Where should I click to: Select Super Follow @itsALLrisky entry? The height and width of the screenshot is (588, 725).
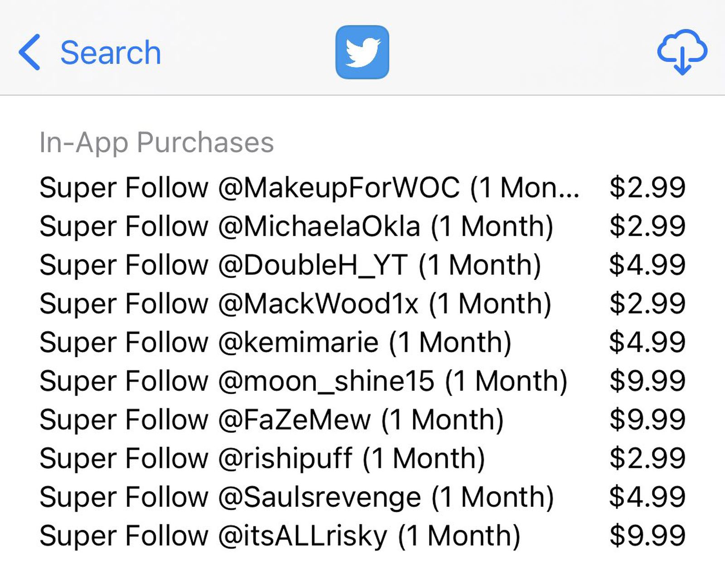280,536
